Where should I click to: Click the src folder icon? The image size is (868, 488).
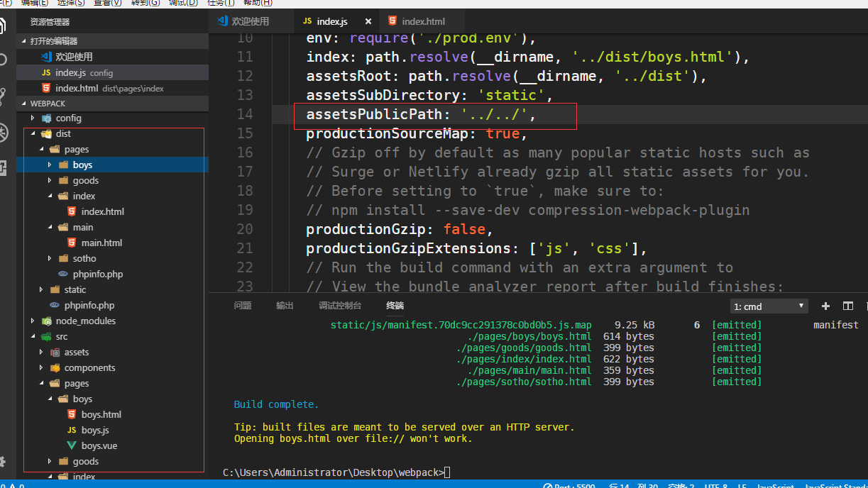pos(47,337)
